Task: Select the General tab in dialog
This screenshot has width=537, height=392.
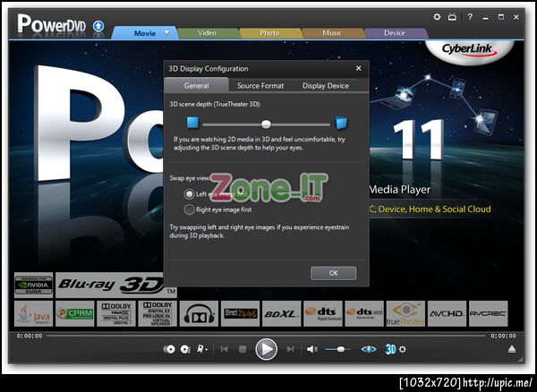Action: click(196, 86)
